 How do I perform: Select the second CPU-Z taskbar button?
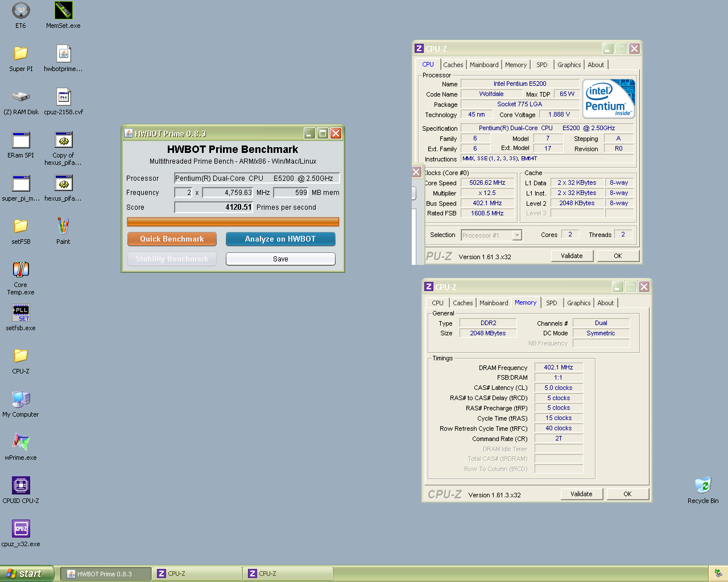click(x=288, y=574)
